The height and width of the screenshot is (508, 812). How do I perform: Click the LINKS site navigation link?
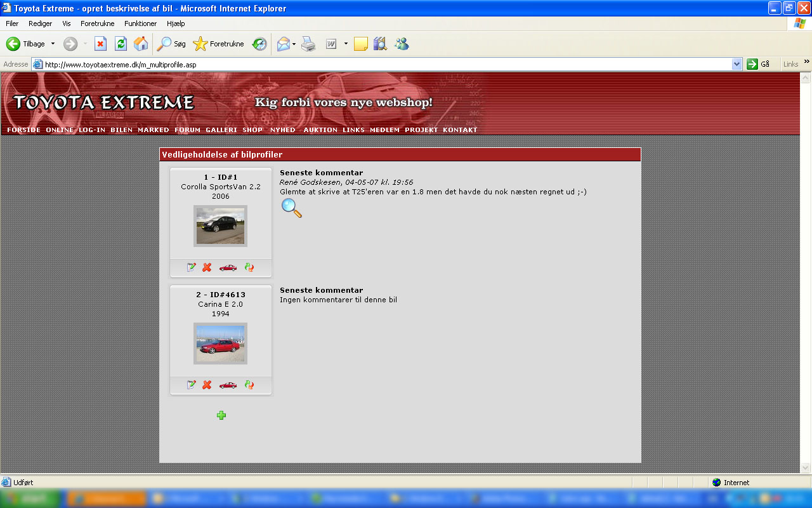(354, 130)
